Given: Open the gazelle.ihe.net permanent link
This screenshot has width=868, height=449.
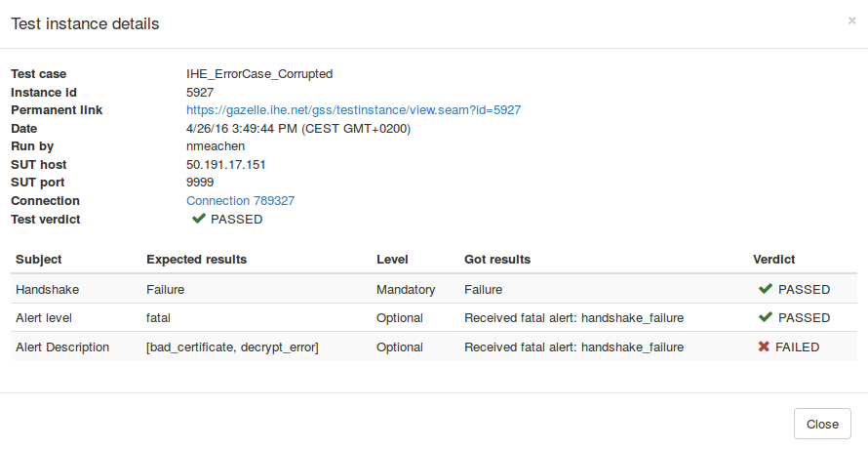Looking at the screenshot, I should [x=353, y=110].
